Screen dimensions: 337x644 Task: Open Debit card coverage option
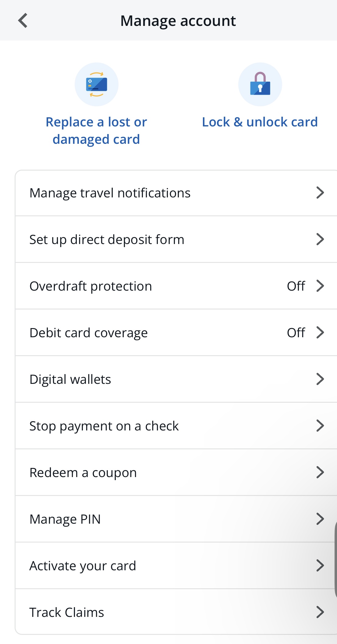89,333
